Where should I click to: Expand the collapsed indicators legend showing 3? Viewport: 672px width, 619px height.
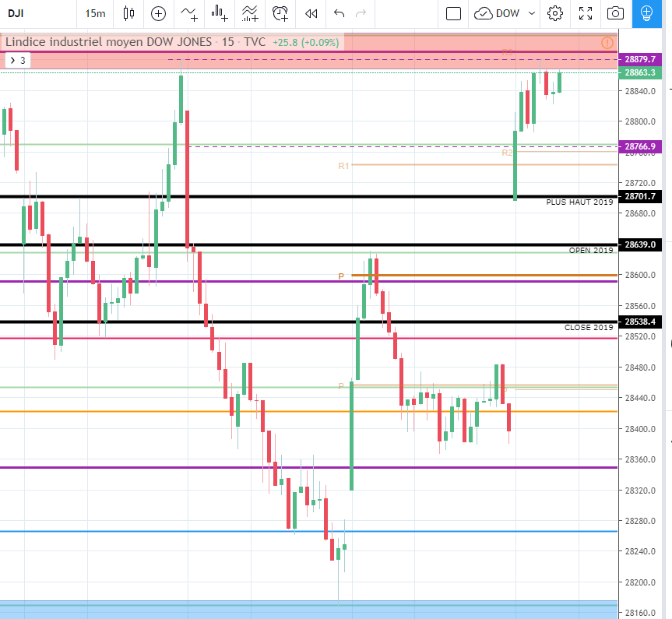pos(18,61)
